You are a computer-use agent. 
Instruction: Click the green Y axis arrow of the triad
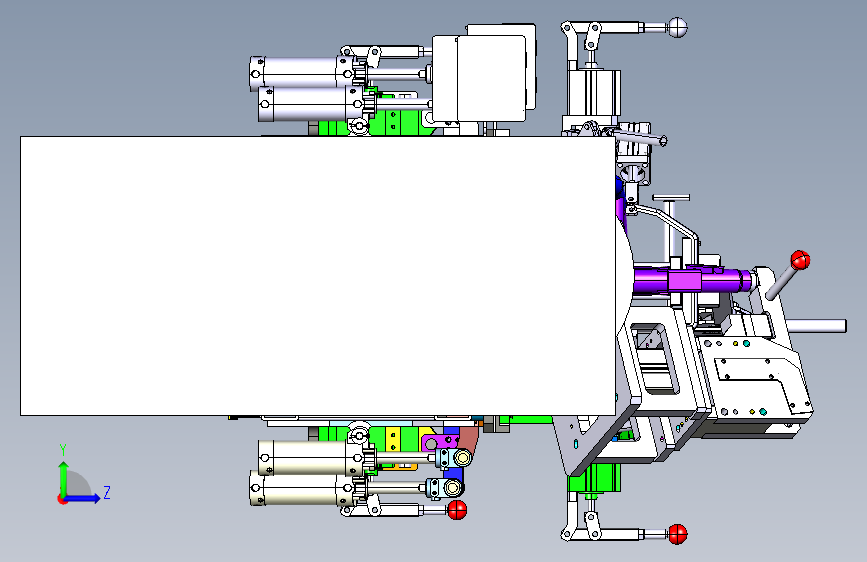coord(64,478)
